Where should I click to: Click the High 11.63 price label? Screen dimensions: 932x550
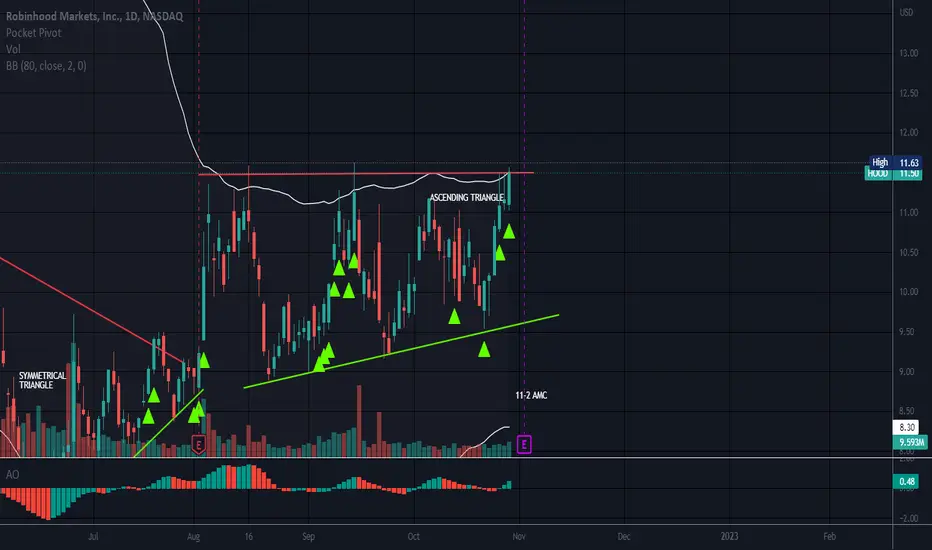896,162
